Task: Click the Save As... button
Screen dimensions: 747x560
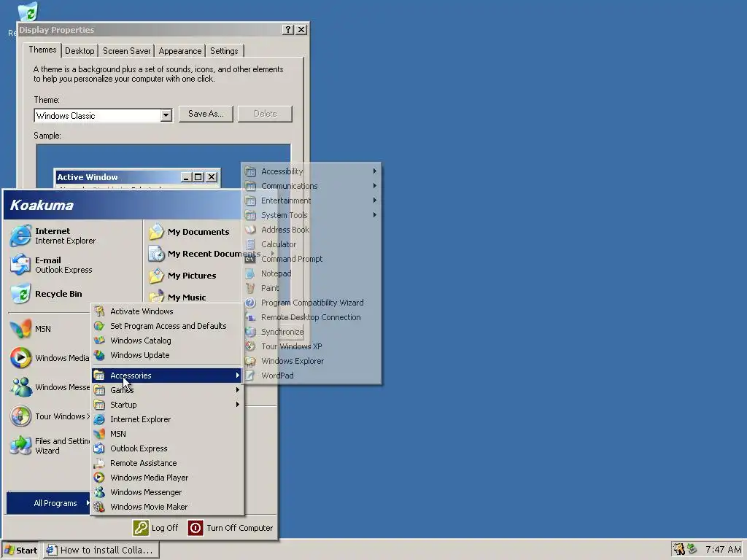Action: [x=206, y=114]
